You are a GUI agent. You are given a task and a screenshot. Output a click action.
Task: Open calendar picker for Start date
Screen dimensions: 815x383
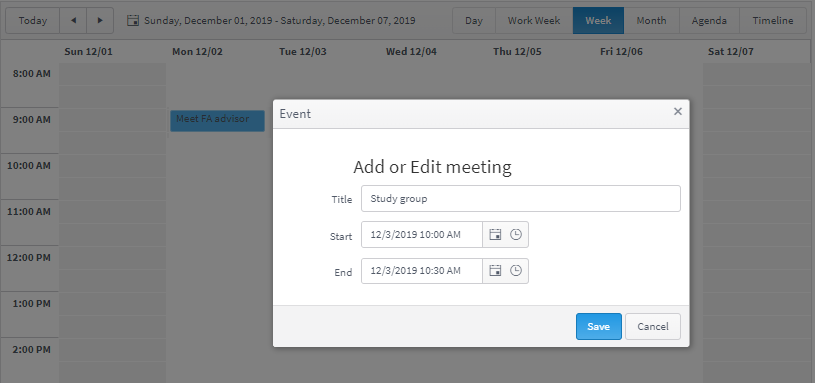(495, 235)
